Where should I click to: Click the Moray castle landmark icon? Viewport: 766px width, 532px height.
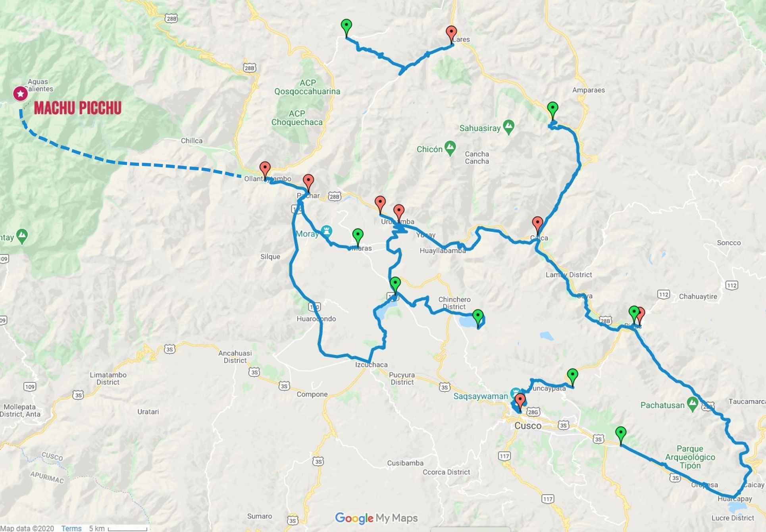pyautogui.click(x=327, y=230)
